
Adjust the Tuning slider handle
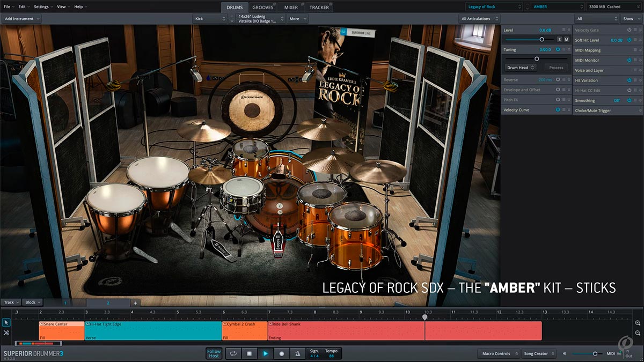537,58
